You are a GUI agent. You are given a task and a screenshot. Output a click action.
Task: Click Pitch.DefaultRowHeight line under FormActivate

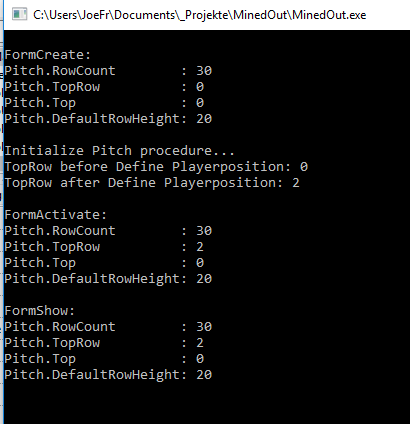[108, 279]
